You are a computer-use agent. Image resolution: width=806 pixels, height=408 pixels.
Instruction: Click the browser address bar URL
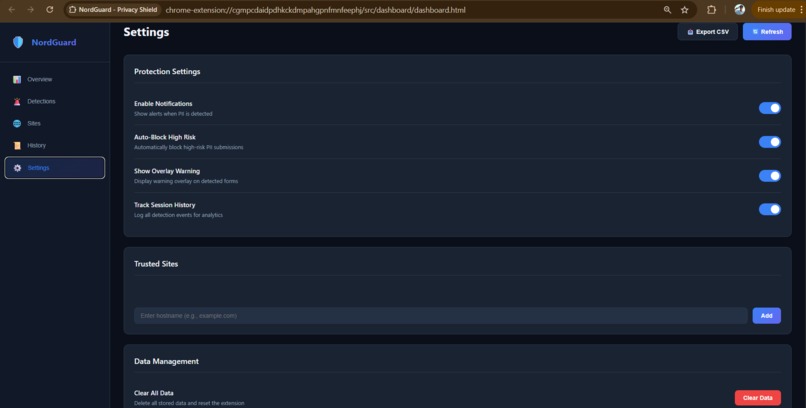click(316, 10)
